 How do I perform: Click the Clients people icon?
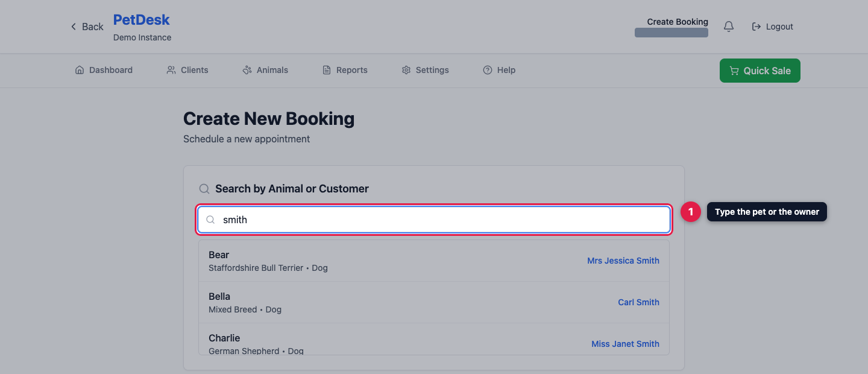click(171, 70)
